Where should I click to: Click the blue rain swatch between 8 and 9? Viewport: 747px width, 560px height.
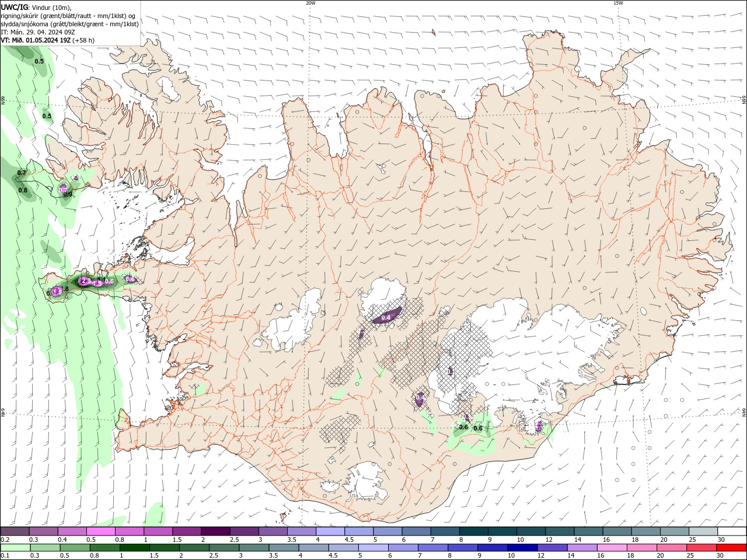pos(462,548)
